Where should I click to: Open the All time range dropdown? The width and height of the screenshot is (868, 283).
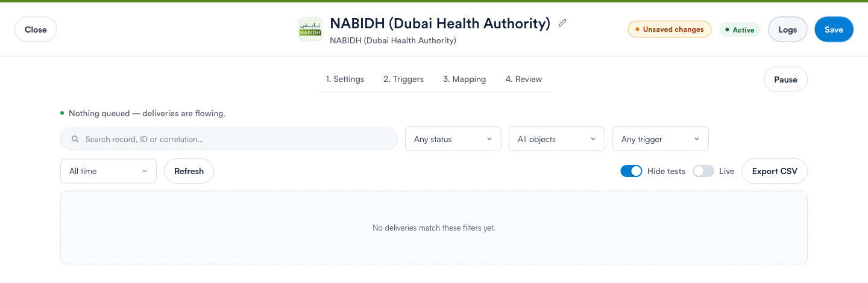[108, 171]
